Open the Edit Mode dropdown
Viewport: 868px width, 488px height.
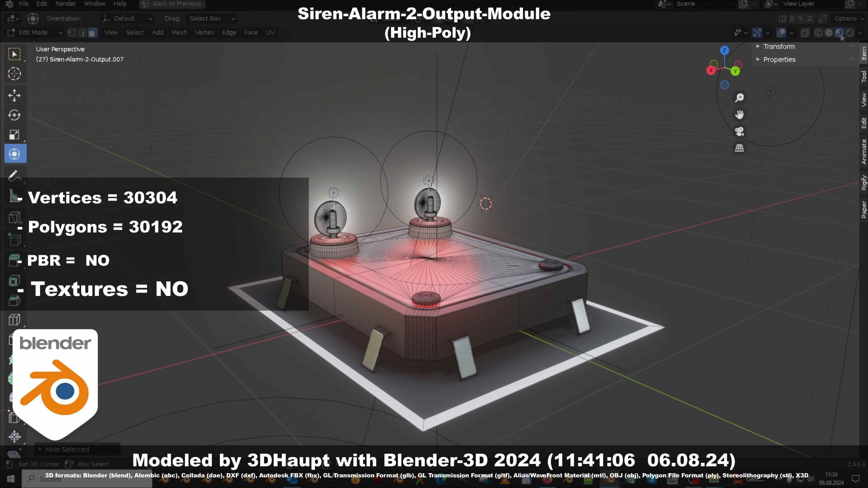click(34, 32)
